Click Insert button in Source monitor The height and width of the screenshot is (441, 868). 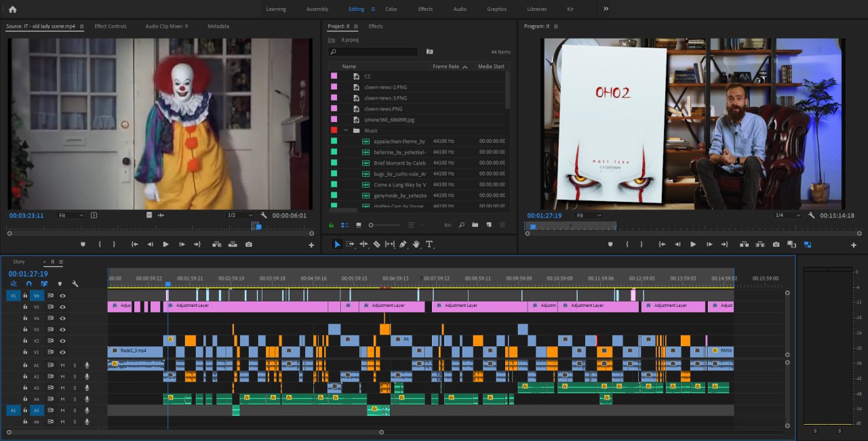pos(218,244)
